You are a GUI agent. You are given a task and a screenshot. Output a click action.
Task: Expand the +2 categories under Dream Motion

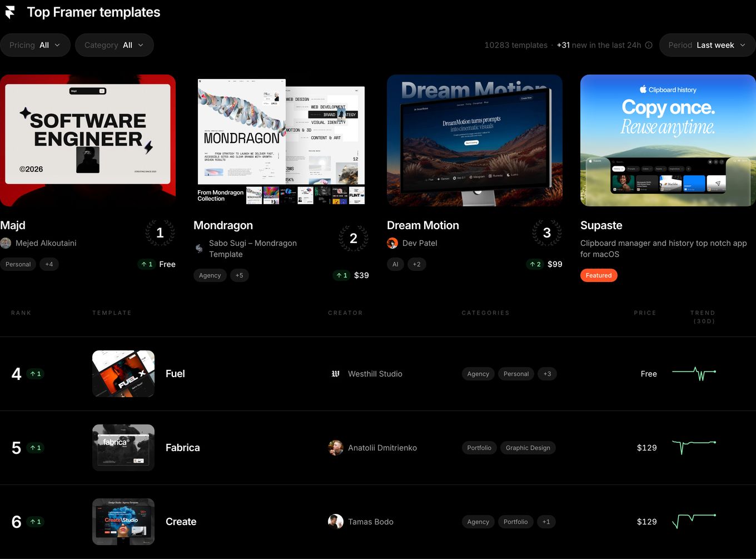pyautogui.click(x=416, y=264)
